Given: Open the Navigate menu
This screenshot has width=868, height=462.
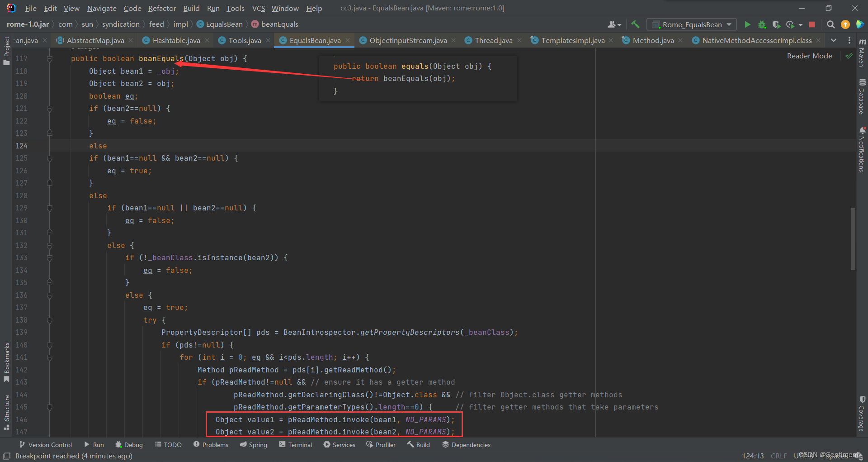Looking at the screenshot, I should (x=102, y=8).
